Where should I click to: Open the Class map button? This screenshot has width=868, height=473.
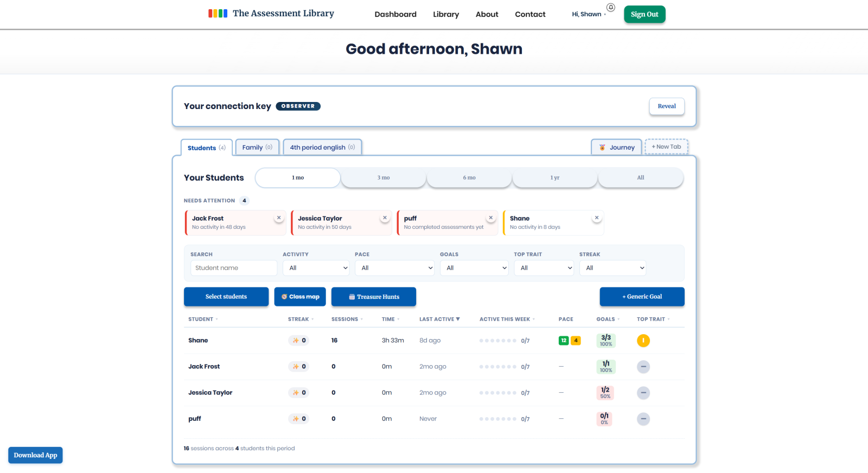point(300,297)
